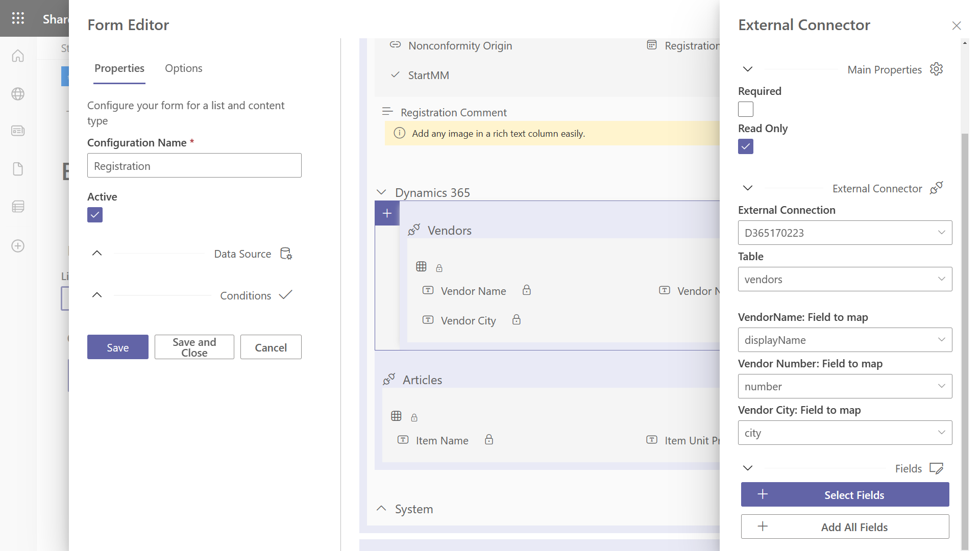The image size is (980, 551).
Task: Click the Save and Close button
Action: [x=194, y=347]
